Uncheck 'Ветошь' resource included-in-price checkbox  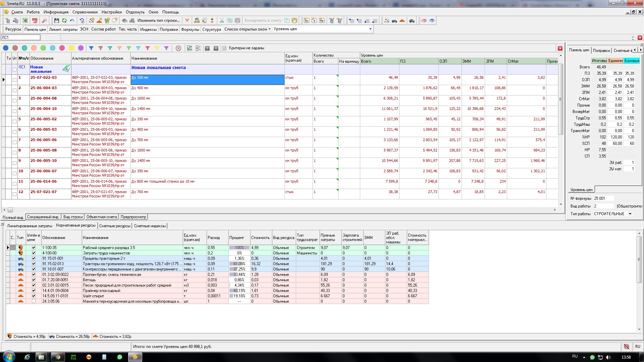(x=34, y=280)
